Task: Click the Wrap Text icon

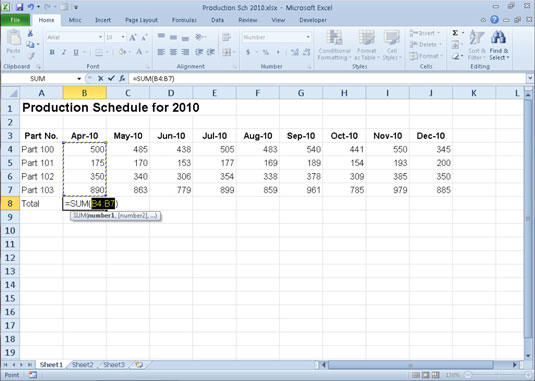Action: coord(226,37)
